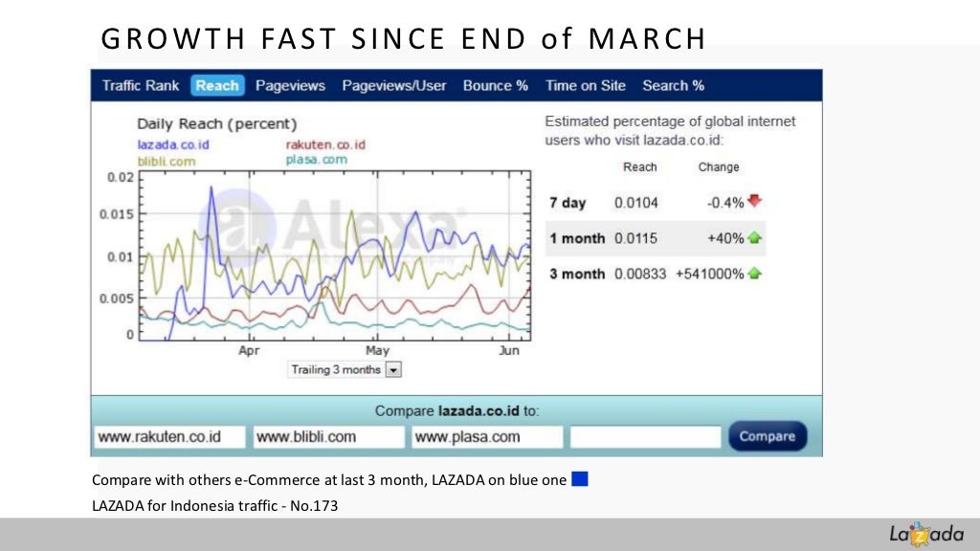
Task: Click the red down arrow for 7 day
Action: (754, 201)
